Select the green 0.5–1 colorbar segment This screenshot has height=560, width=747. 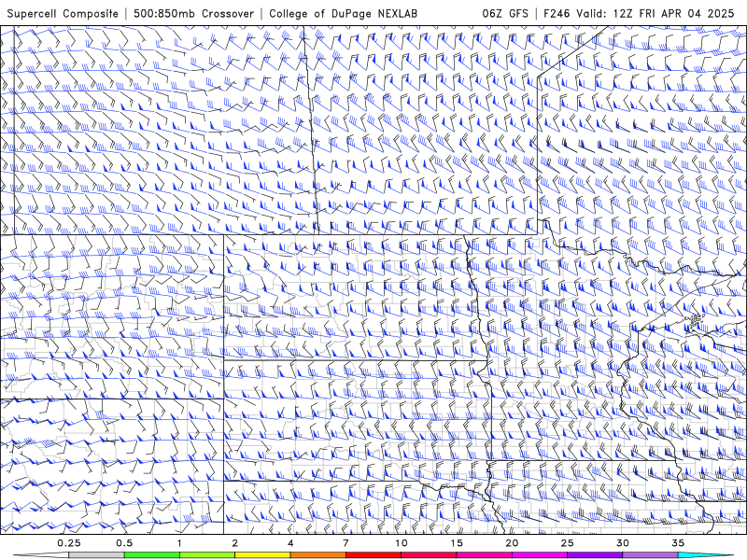click(152, 555)
